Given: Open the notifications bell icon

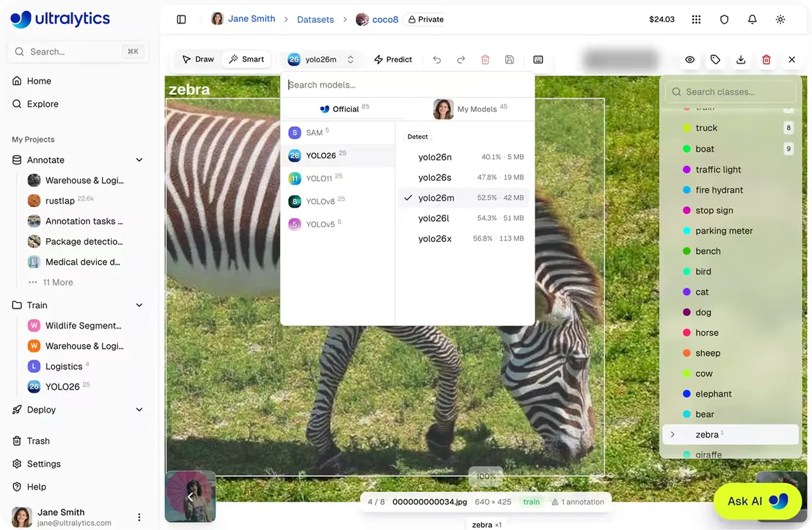Looking at the screenshot, I should pyautogui.click(x=752, y=19).
